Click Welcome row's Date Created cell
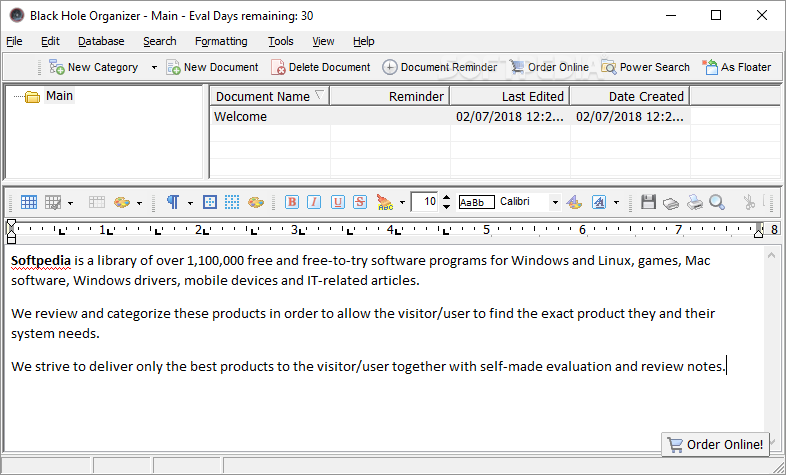The image size is (786, 475). click(x=630, y=117)
